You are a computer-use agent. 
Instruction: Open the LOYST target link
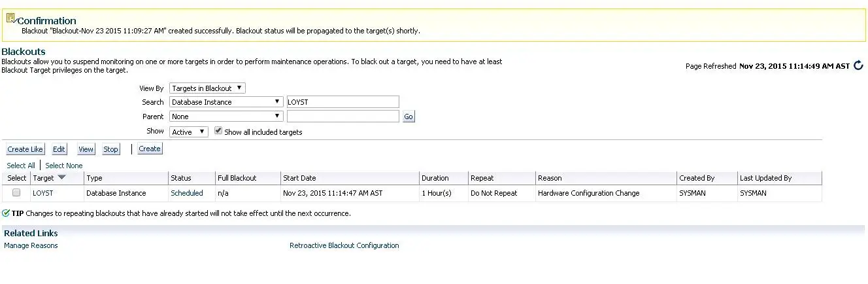click(x=43, y=193)
